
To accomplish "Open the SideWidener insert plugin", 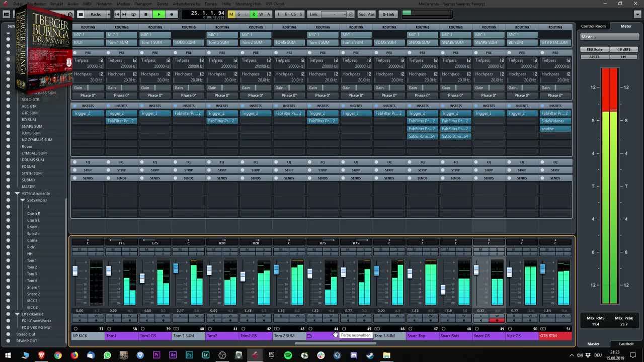I will pos(555,121).
